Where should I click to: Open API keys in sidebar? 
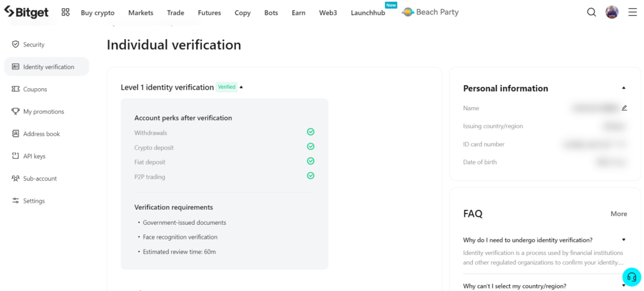tap(47, 156)
